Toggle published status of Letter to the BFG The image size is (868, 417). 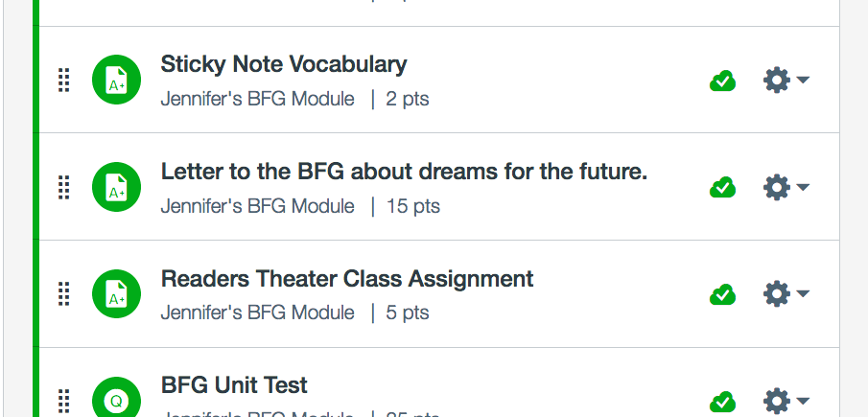(x=722, y=188)
